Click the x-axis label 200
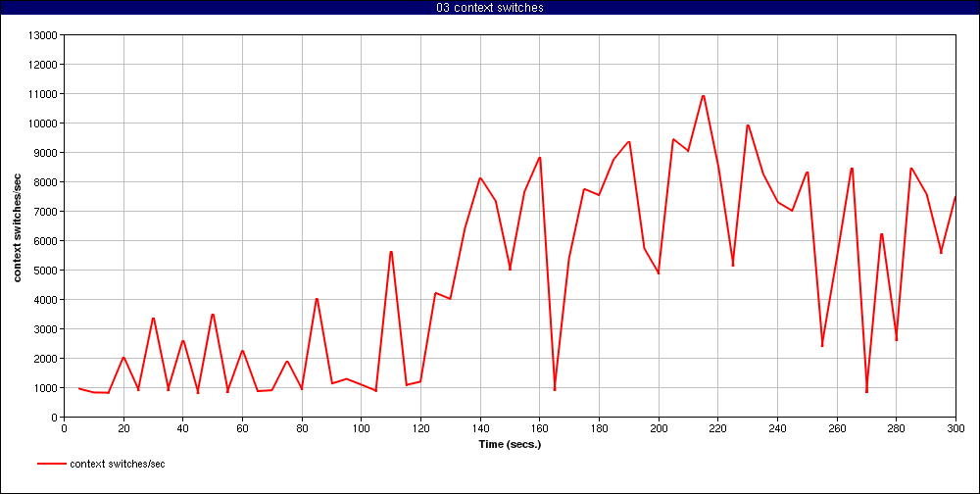The height and width of the screenshot is (494, 980). coord(659,429)
